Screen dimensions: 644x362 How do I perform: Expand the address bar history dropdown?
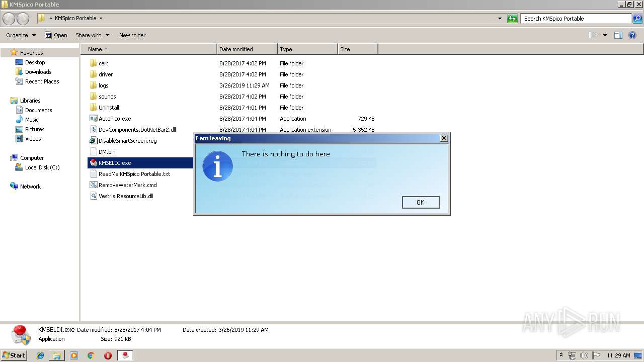point(500,19)
